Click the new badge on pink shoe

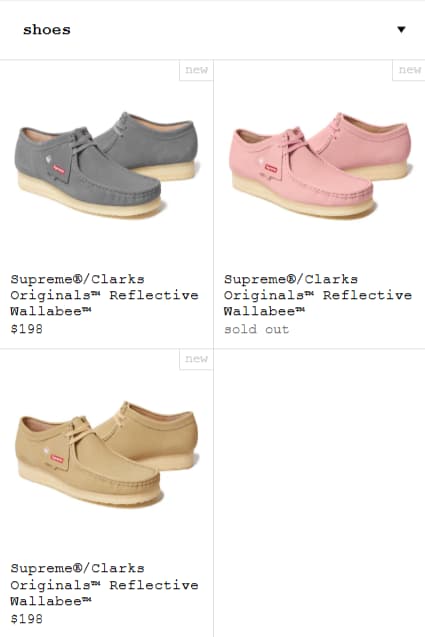pos(409,70)
